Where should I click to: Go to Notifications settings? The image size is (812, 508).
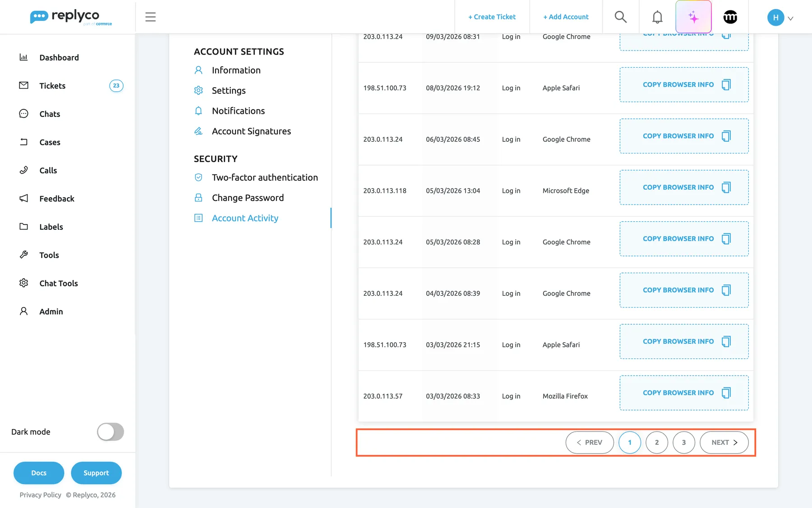pyautogui.click(x=238, y=111)
